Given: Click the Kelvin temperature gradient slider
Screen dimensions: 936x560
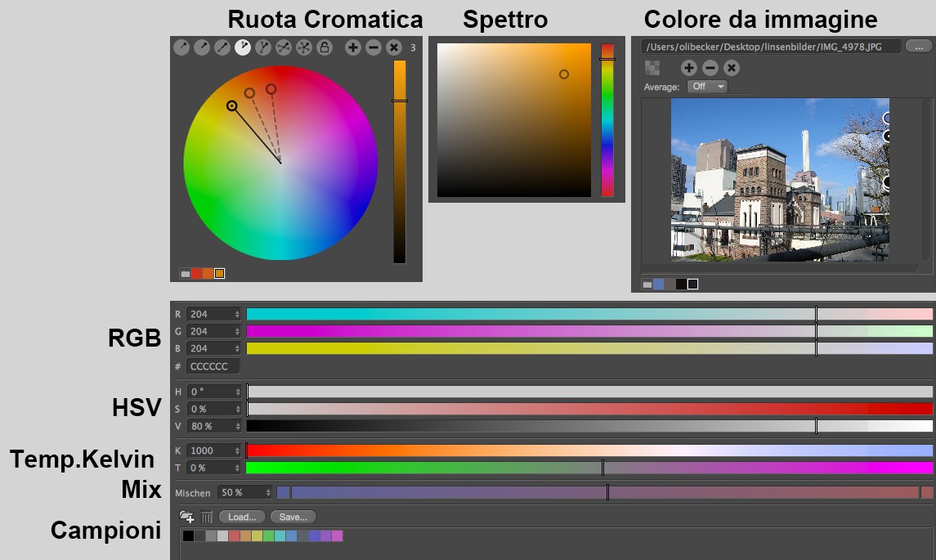Looking at the screenshot, I should (589, 450).
